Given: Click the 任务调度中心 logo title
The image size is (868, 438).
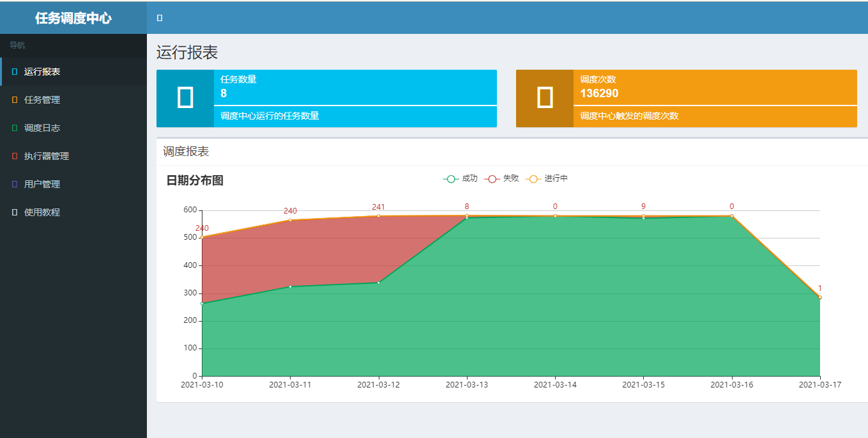Looking at the screenshot, I should (x=73, y=18).
